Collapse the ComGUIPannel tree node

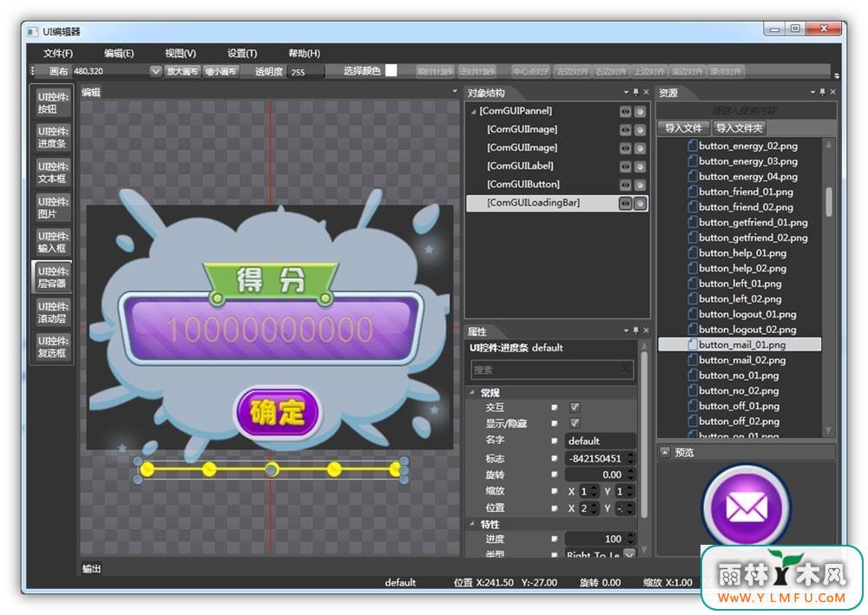click(x=473, y=112)
